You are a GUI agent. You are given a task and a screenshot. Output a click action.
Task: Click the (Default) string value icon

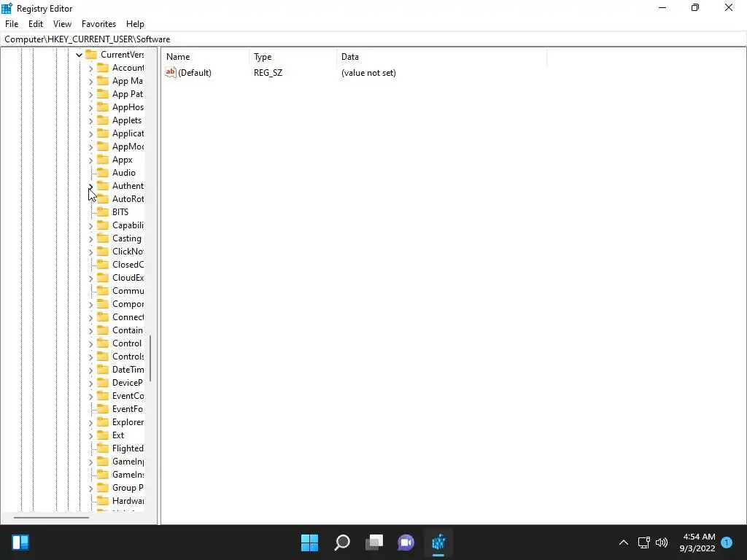(171, 72)
